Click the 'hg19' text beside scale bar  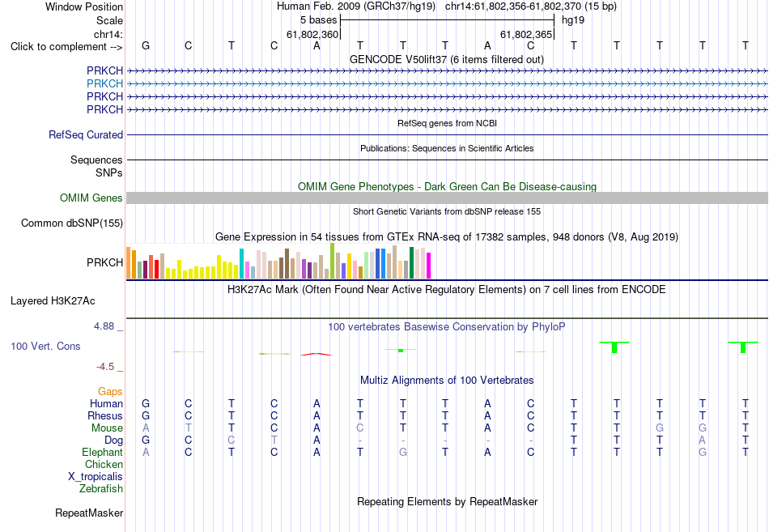573,20
